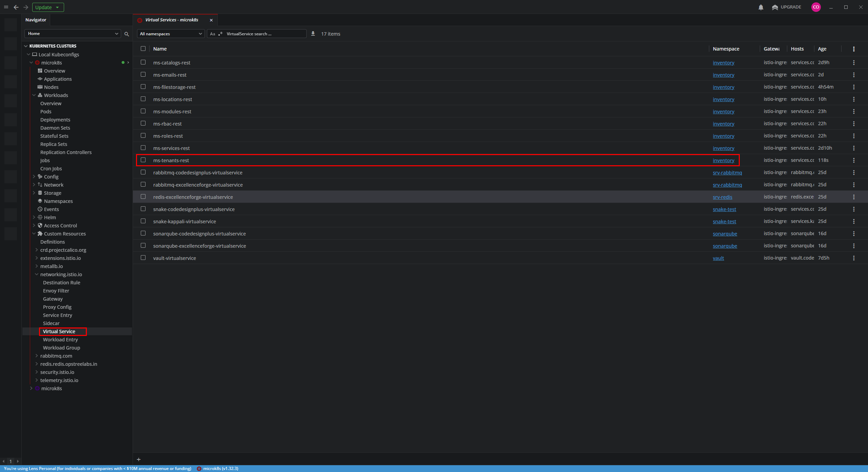The image size is (868, 472).
Task: Check the ms-tenants-rest row checkbox
Action: click(x=143, y=160)
